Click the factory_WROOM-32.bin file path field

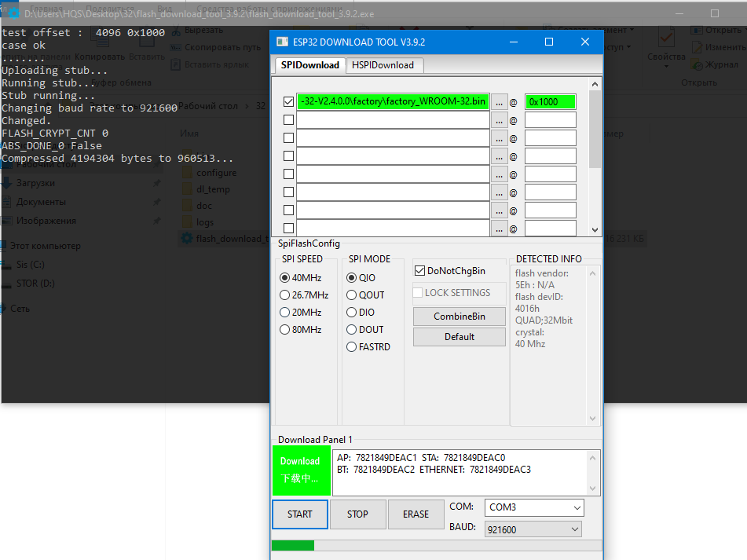tap(393, 102)
